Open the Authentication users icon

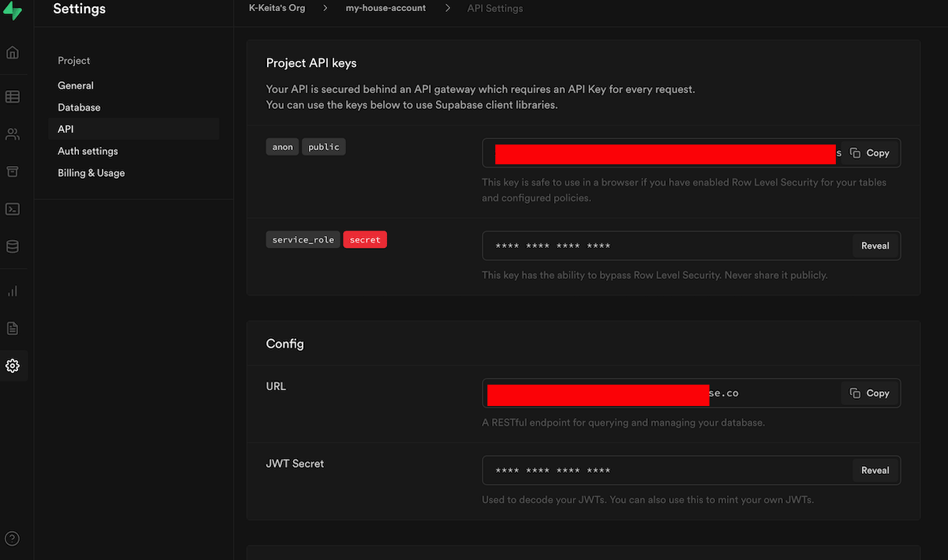point(13,134)
